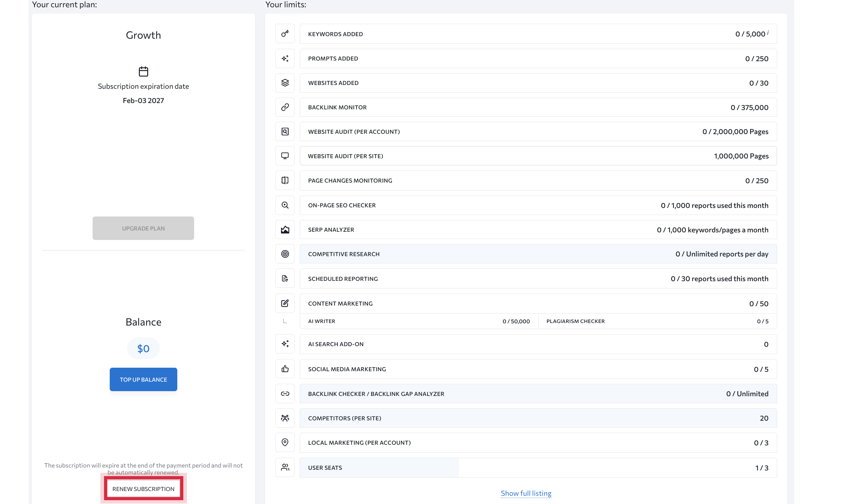Click the map pin Local Marketing icon
This screenshot has width=850, height=504.
pos(285,442)
